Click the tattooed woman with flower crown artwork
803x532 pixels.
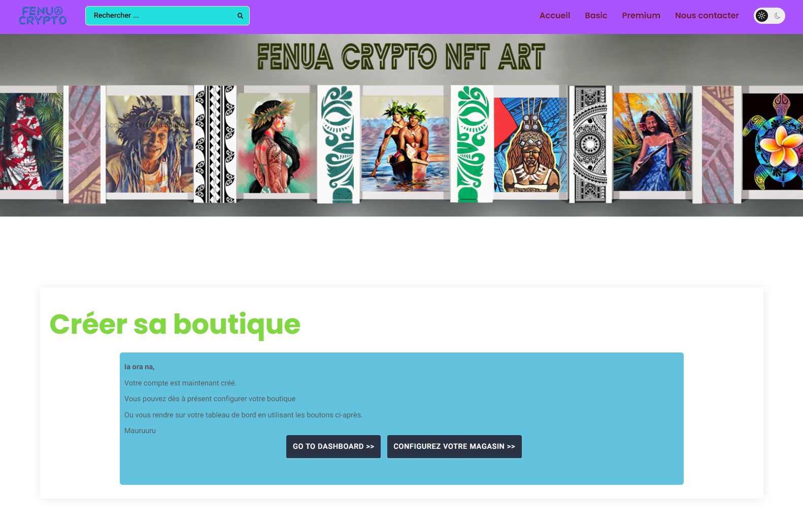[x=274, y=143]
